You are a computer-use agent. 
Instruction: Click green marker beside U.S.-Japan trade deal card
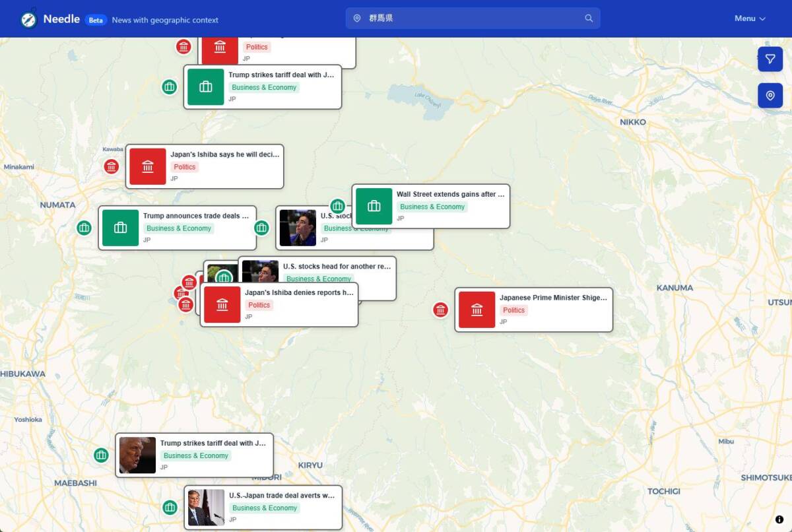[x=170, y=508]
